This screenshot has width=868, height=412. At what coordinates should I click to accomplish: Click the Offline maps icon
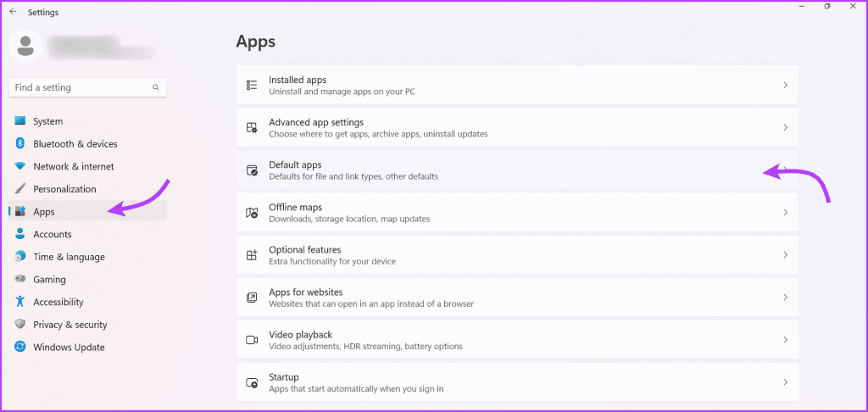pyautogui.click(x=251, y=213)
